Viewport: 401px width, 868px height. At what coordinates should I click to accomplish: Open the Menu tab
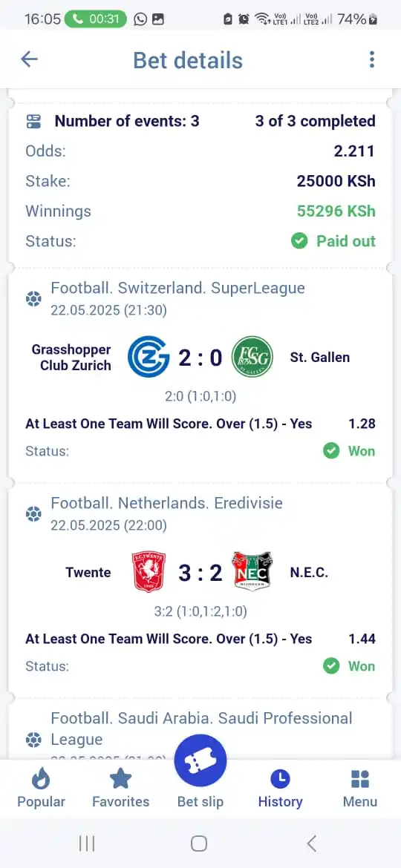click(x=360, y=789)
